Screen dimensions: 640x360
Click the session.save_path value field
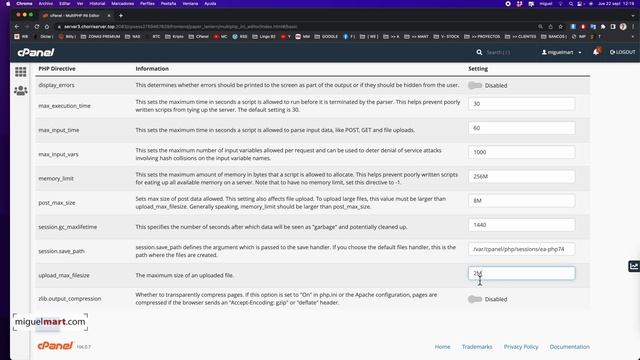(522, 249)
